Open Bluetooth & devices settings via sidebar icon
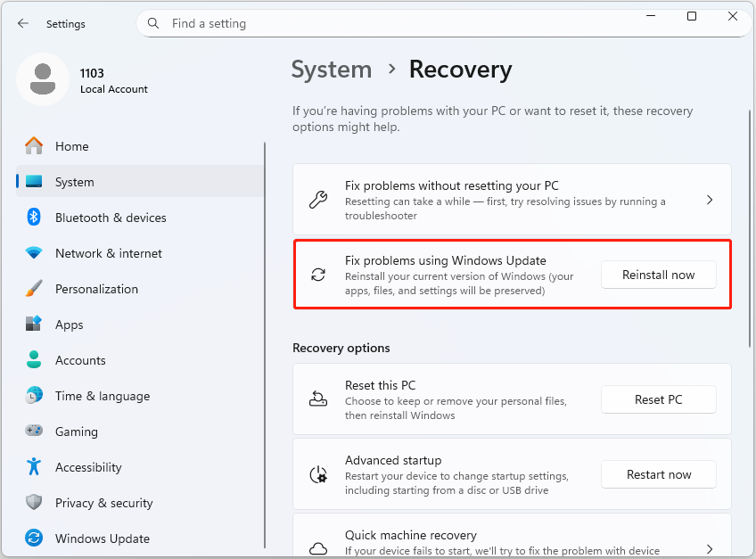Image resolution: width=756 pixels, height=559 pixels. [34, 218]
